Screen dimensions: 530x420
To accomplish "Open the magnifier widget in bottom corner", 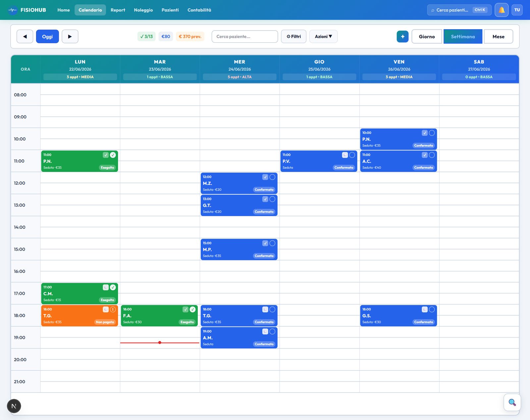I will click(512, 402).
